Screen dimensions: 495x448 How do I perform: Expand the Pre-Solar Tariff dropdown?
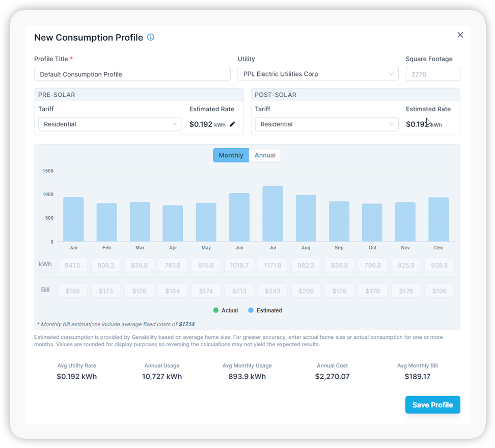(110, 123)
